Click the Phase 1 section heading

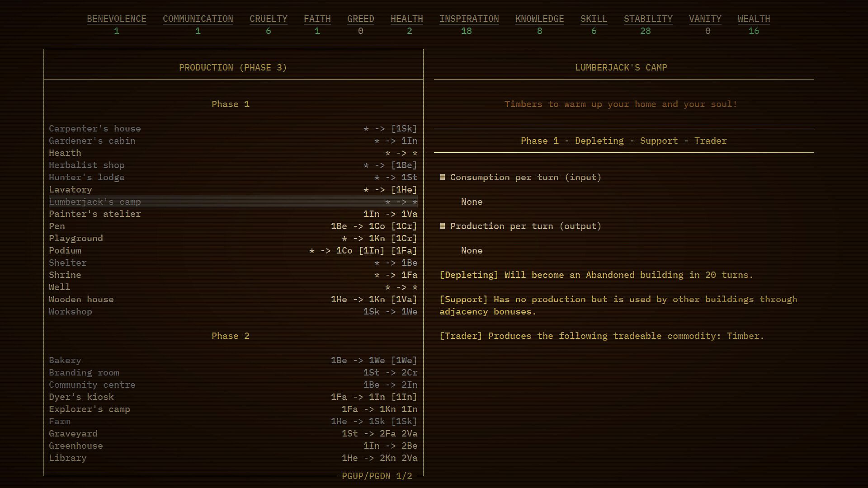(231, 104)
